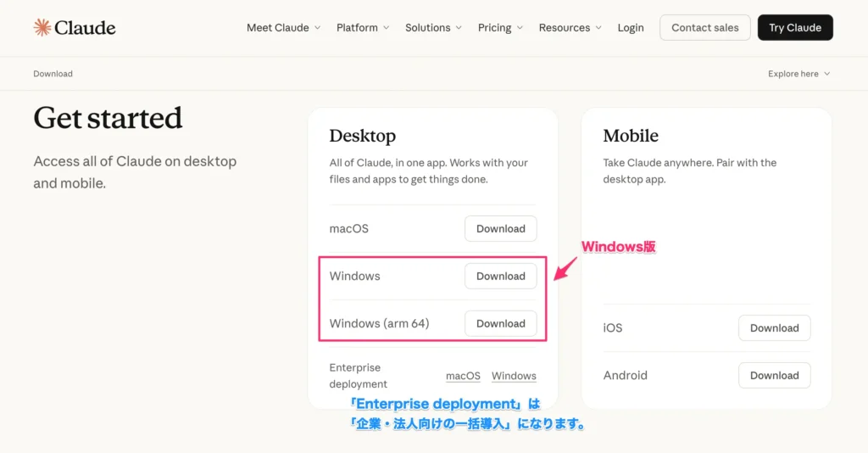
Task: Download the Windows desktop app
Action: point(500,277)
